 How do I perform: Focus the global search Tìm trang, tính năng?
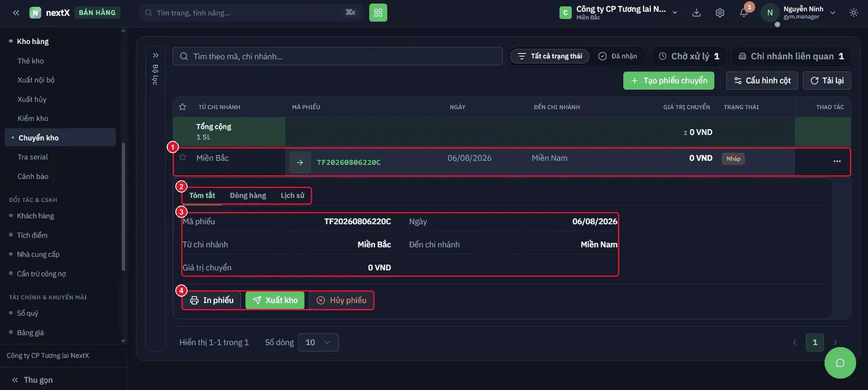point(251,12)
